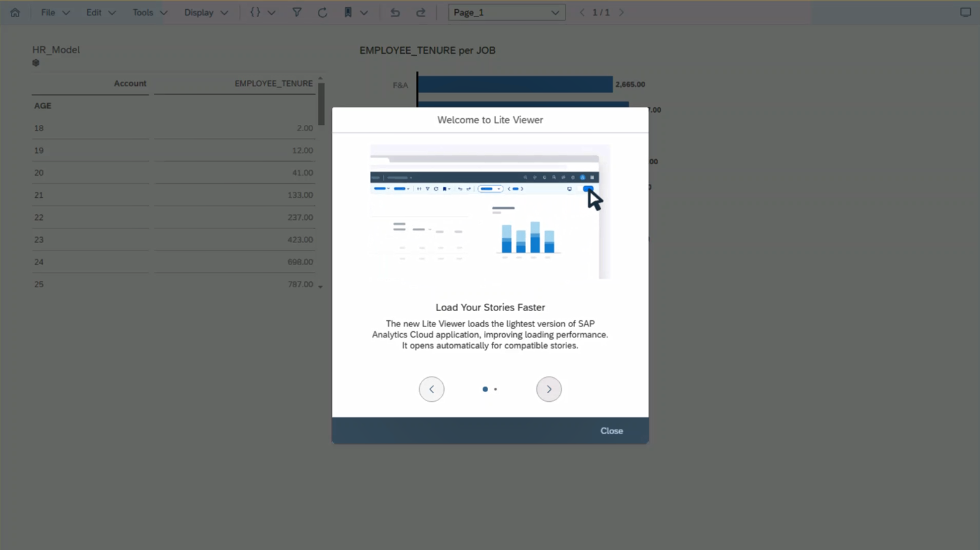Show the previous welcome slide
The image size is (980, 550).
click(432, 389)
